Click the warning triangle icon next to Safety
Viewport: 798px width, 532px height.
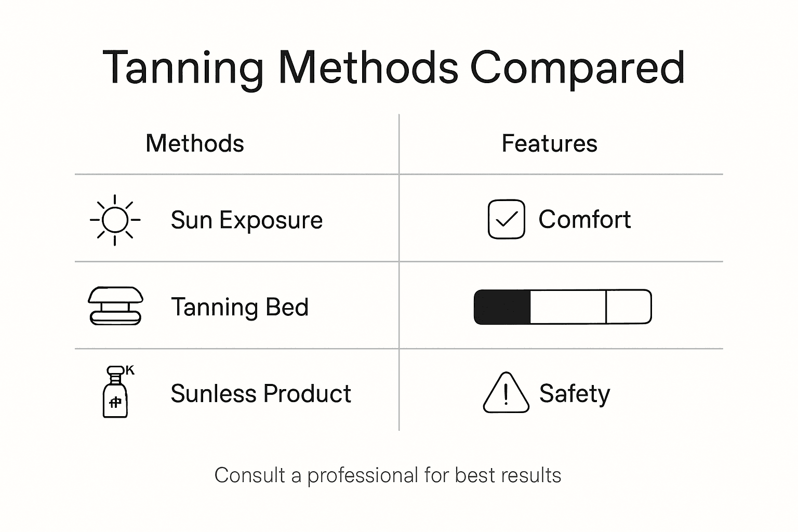click(x=506, y=393)
